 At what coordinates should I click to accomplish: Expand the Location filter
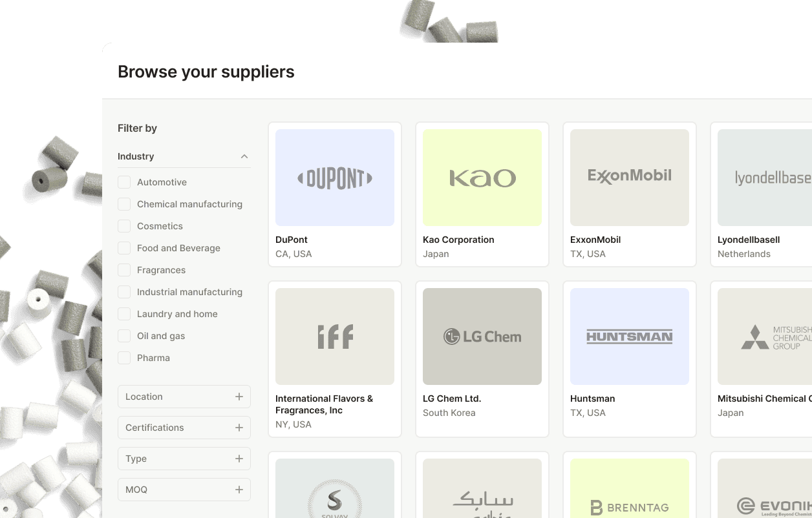tap(239, 397)
